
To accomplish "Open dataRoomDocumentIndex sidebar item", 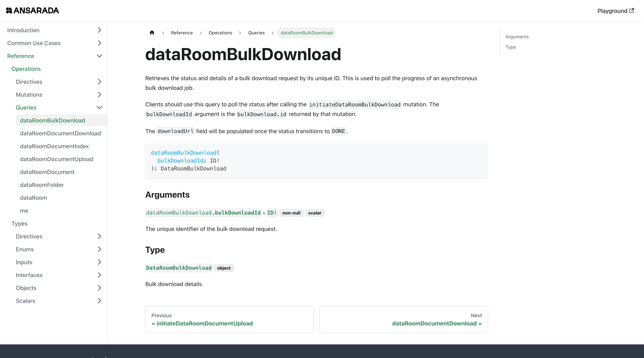I will click(x=61, y=146).
